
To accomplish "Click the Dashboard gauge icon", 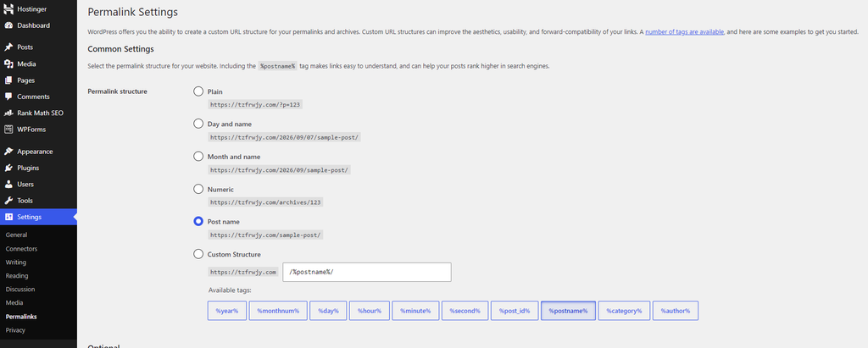I will point(8,25).
